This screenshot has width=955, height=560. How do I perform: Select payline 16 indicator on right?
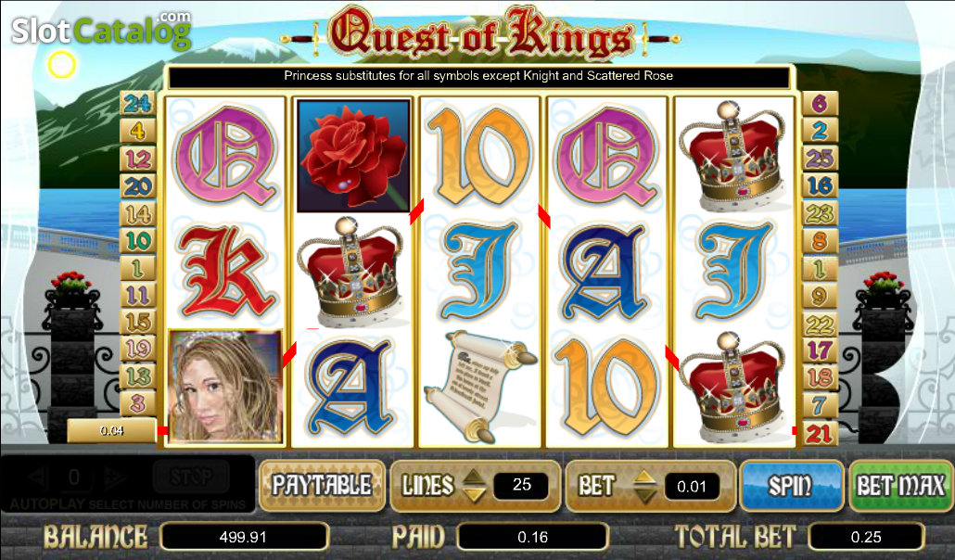[x=820, y=185]
